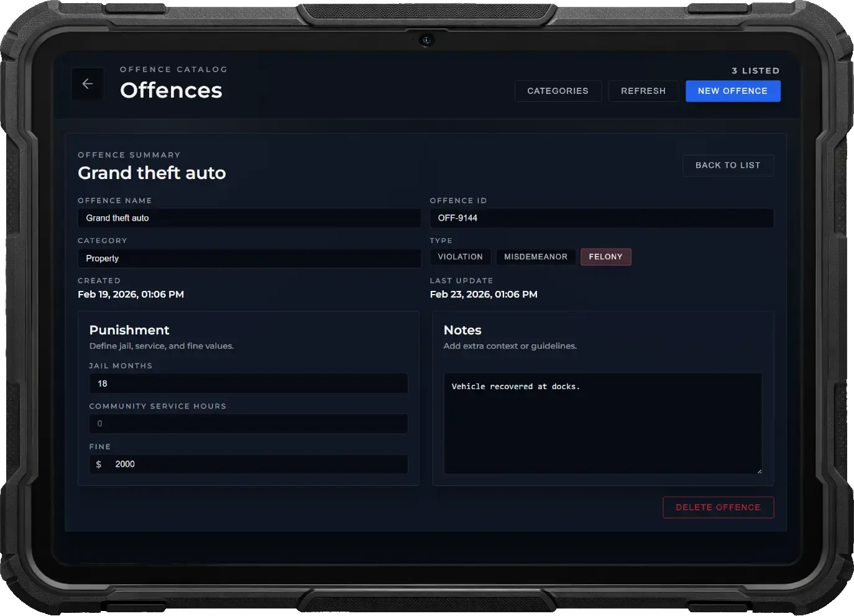The height and width of the screenshot is (616, 854).
Task: Deselect the FELONY type toggle
Action: (605, 257)
